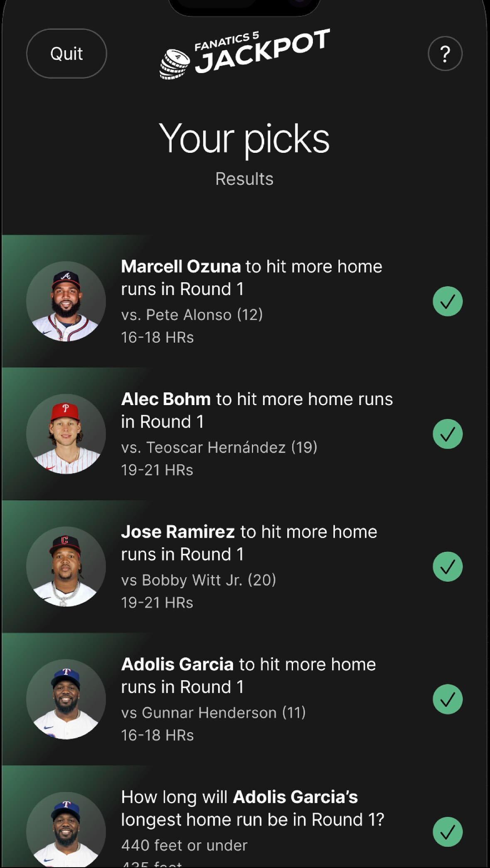Open the Marcell Ozuna Round 1 pick text
This screenshot has width=490, height=868.
point(251,278)
